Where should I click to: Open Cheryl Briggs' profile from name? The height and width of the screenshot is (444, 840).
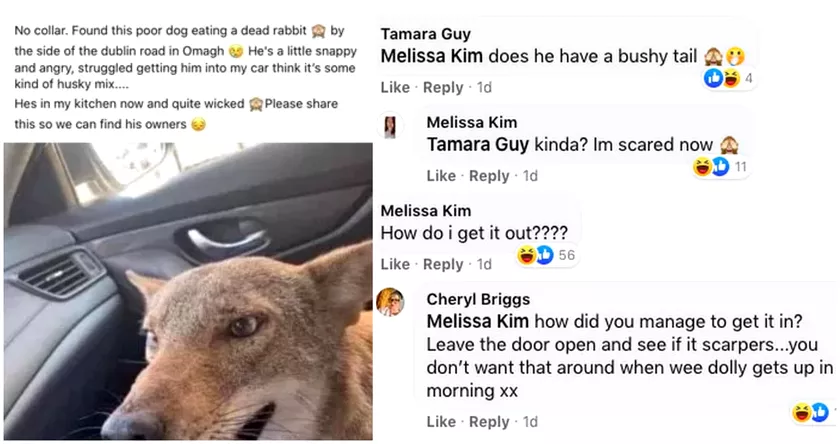click(478, 299)
